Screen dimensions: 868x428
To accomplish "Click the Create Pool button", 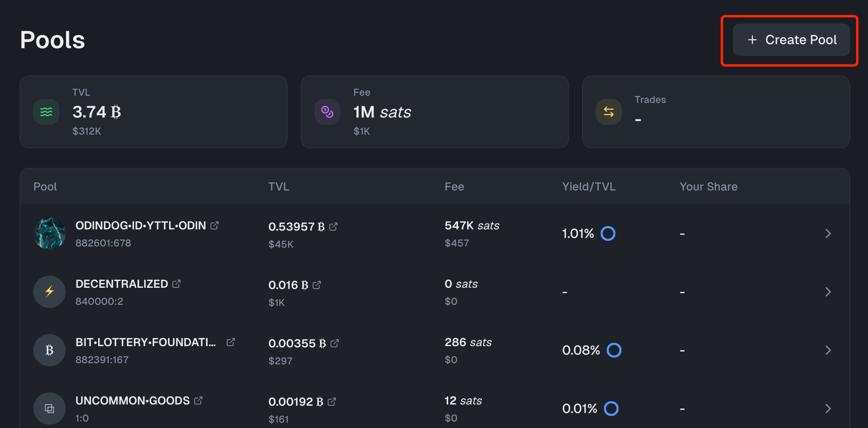I will [791, 40].
